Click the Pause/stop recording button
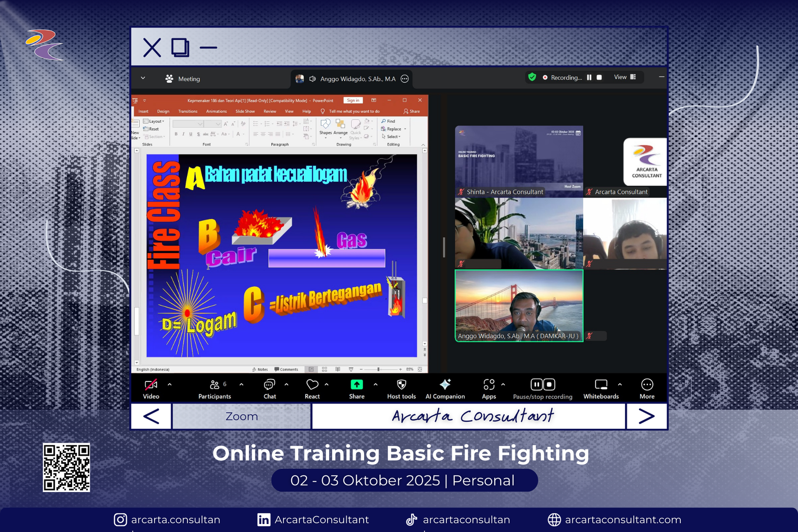 [543, 384]
